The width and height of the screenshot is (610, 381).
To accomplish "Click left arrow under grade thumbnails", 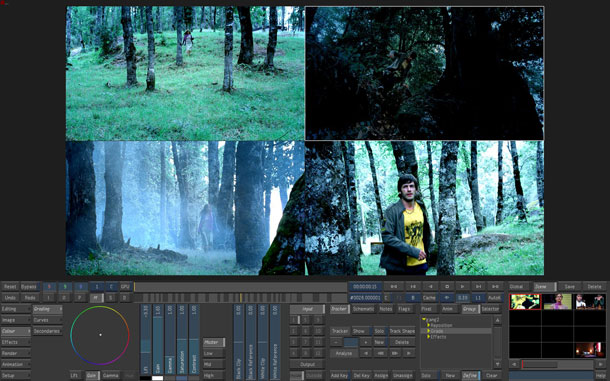I will click(x=514, y=365).
